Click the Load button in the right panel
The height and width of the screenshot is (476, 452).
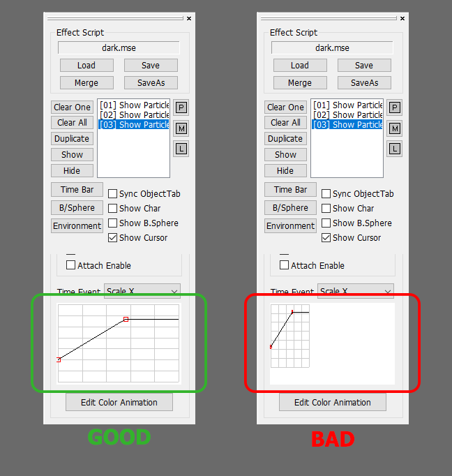[x=301, y=66]
